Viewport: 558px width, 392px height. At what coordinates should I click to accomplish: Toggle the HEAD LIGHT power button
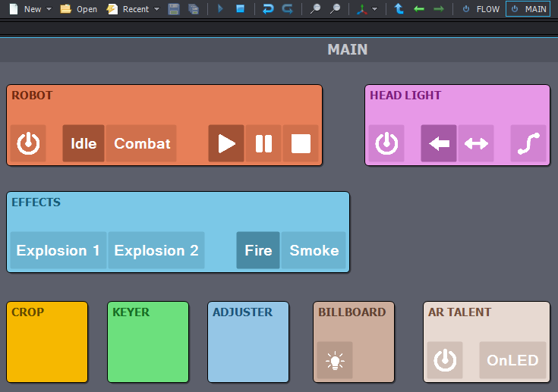386,143
